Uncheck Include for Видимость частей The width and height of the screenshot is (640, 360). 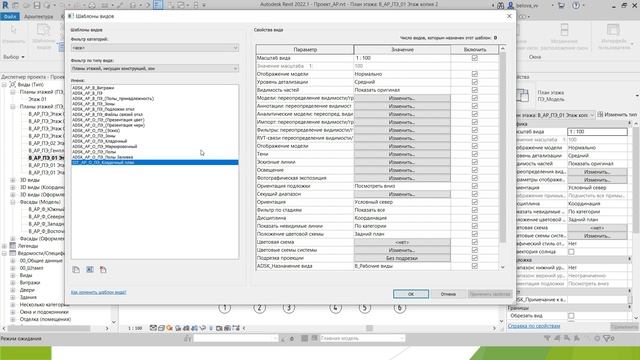[x=474, y=90]
